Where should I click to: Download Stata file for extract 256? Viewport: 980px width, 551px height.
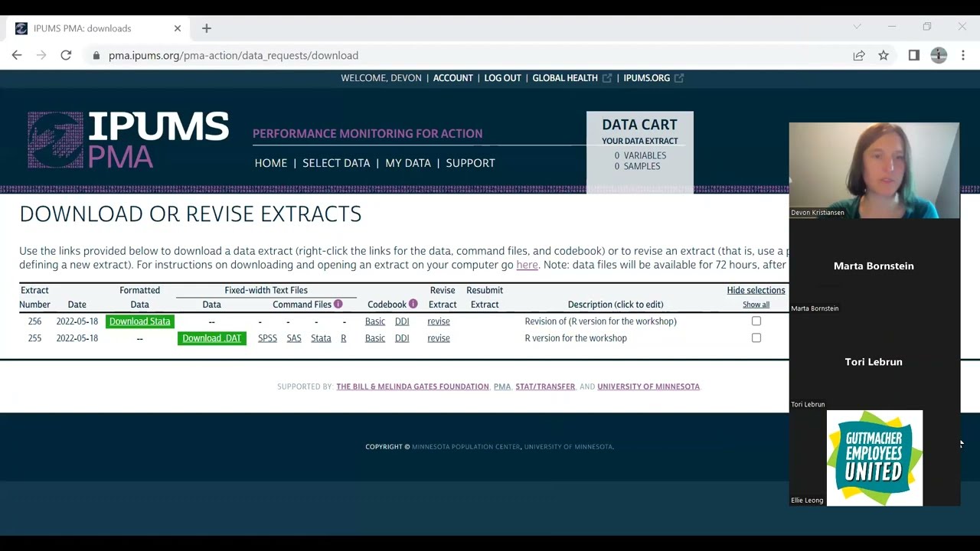[139, 321]
